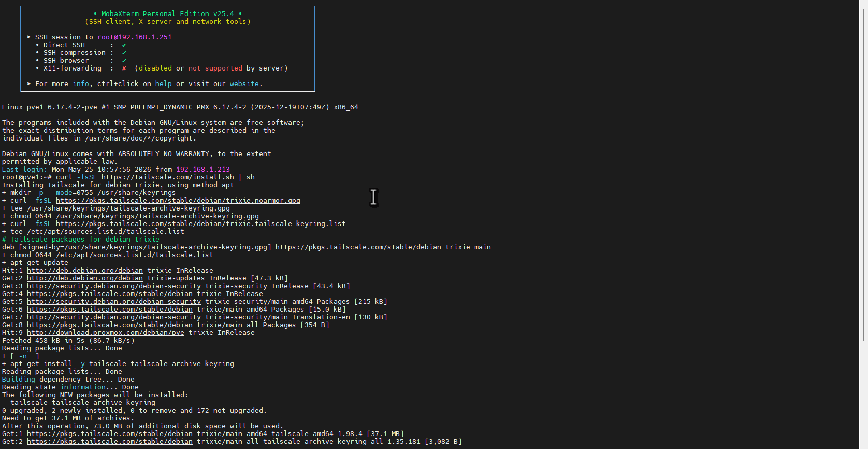This screenshot has width=868, height=449.
Task: Click the 'root@192.168.1.251' session text
Action: click(x=135, y=37)
